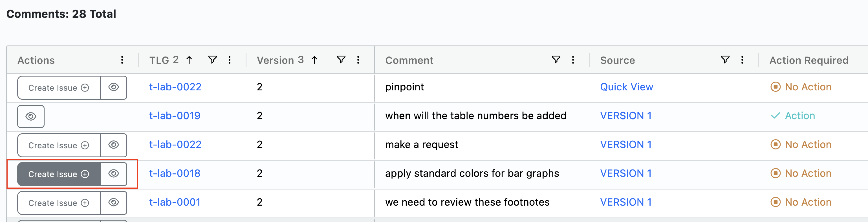Open the filter icon on the TLG column
868x222 pixels.
tap(212, 60)
